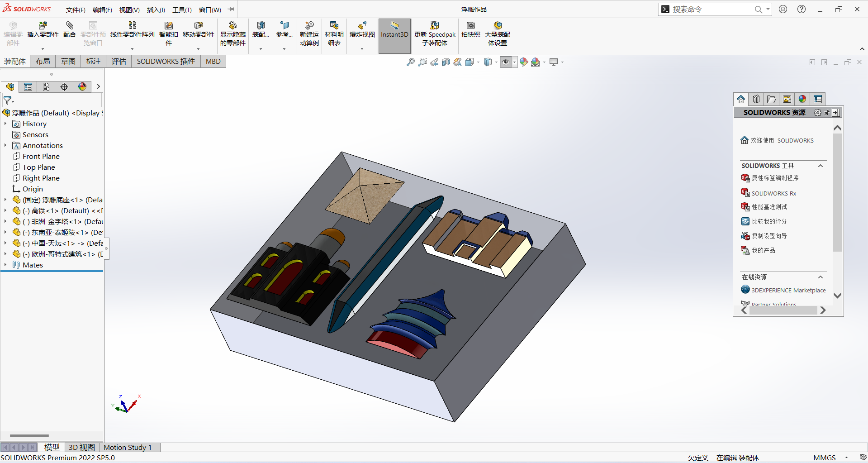Image resolution: width=868 pixels, height=463 pixels.
Task: Collapse SOLIDWORKS 工具 section
Action: [821, 166]
